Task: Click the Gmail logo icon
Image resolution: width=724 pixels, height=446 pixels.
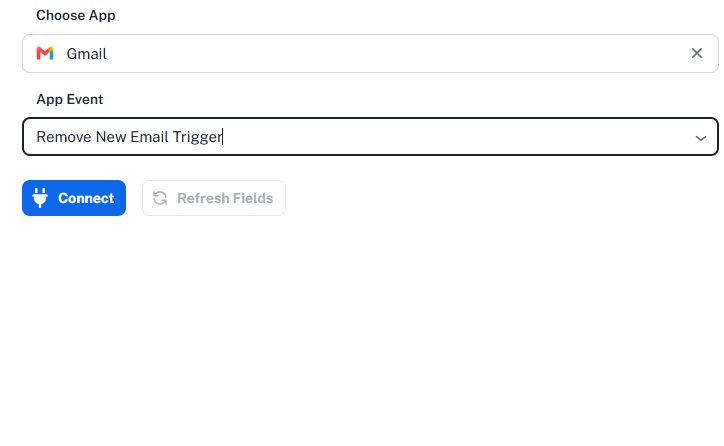Action: click(45, 54)
